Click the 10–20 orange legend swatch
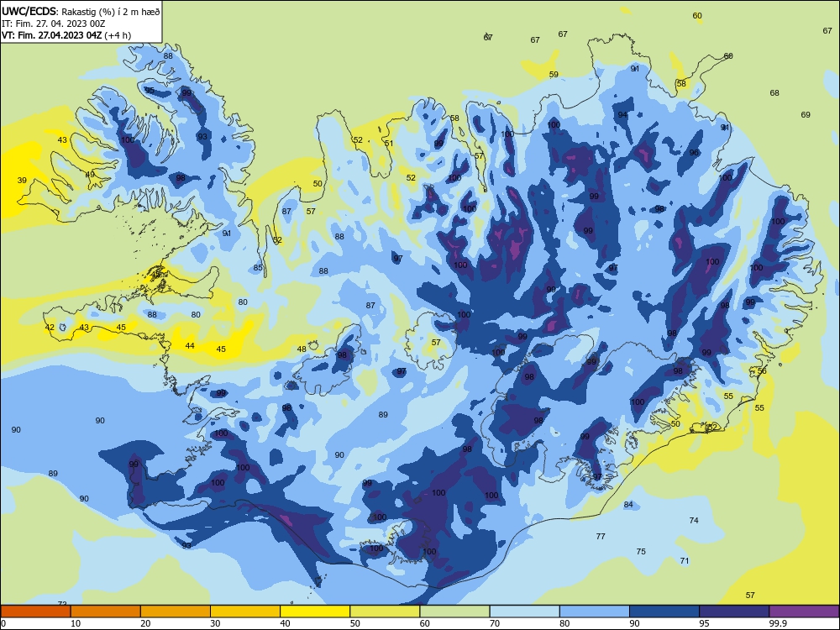840x630 pixels. pos(106,612)
